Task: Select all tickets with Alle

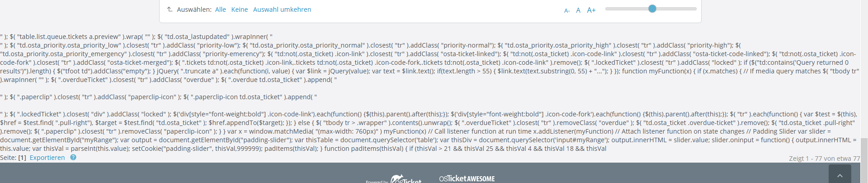Action: [220, 10]
